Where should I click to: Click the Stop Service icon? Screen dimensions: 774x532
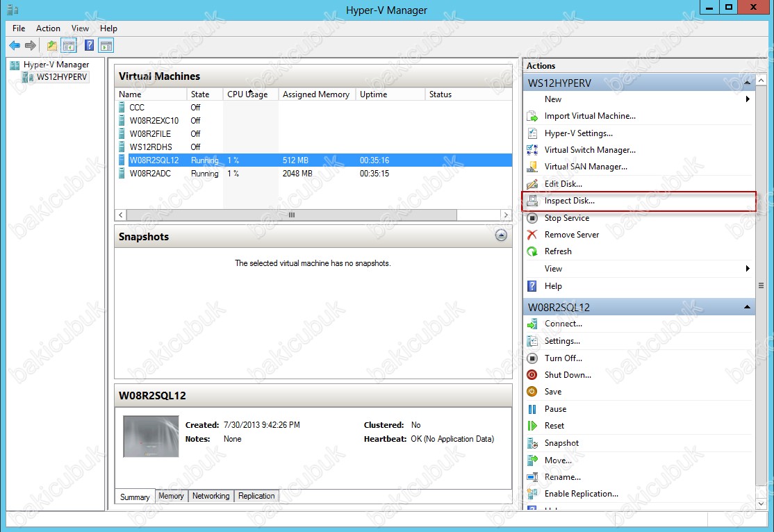click(x=532, y=218)
